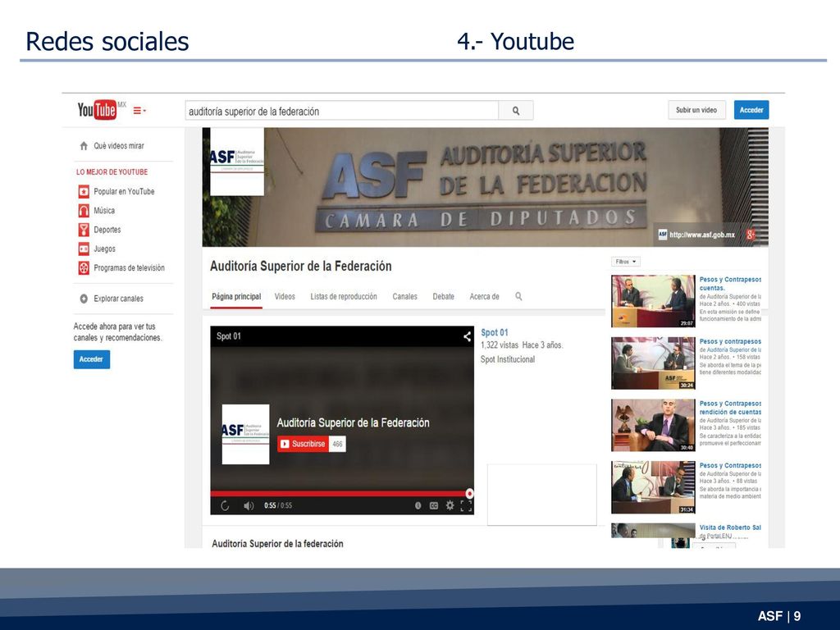Click the ASF logo inside the video player
The height and width of the screenshot is (630, 840).
point(245,434)
